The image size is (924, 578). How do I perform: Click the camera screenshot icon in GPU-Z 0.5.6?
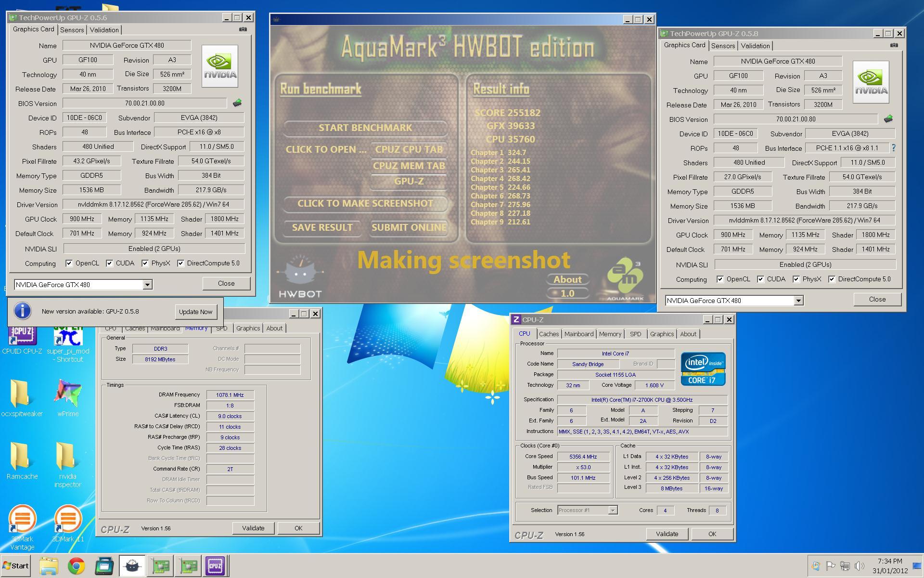tap(243, 29)
